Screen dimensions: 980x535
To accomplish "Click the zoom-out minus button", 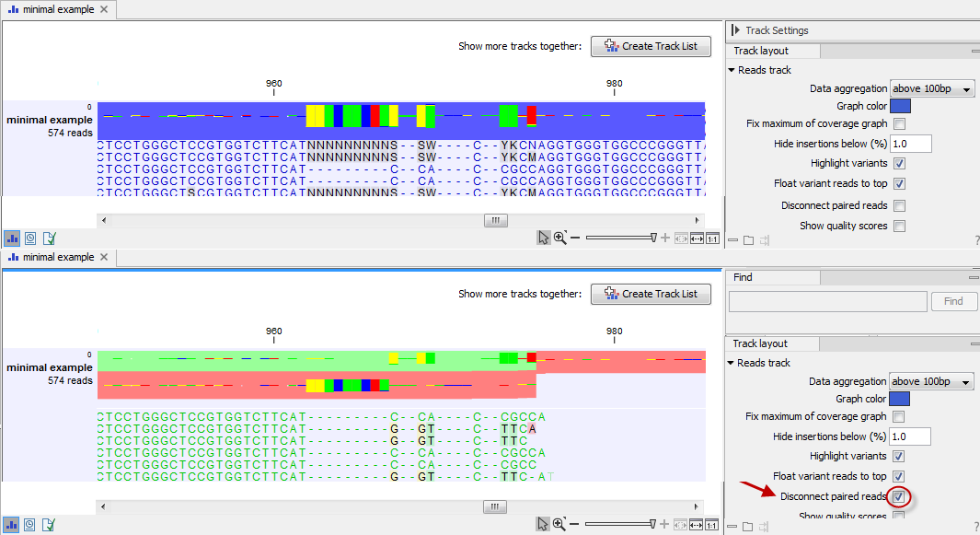I will (x=575, y=238).
